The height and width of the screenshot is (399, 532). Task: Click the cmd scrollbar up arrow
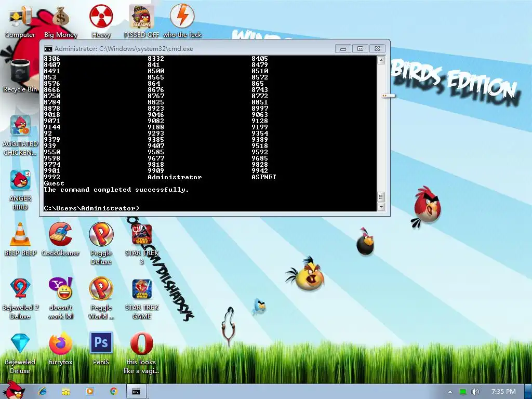pos(381,60)
